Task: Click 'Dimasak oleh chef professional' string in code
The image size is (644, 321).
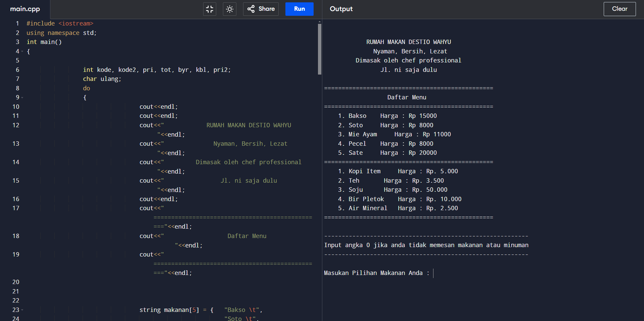Action: coord(248,162)
